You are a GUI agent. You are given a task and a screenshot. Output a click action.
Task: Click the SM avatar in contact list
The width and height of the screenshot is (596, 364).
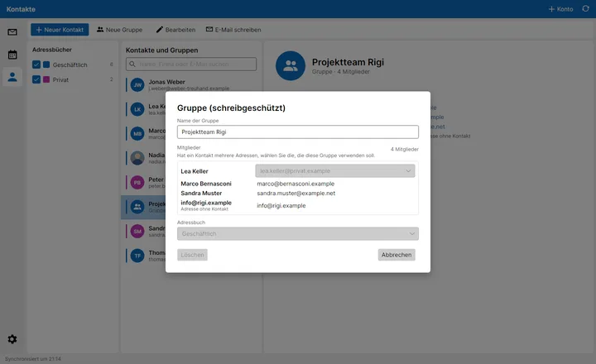137,232
